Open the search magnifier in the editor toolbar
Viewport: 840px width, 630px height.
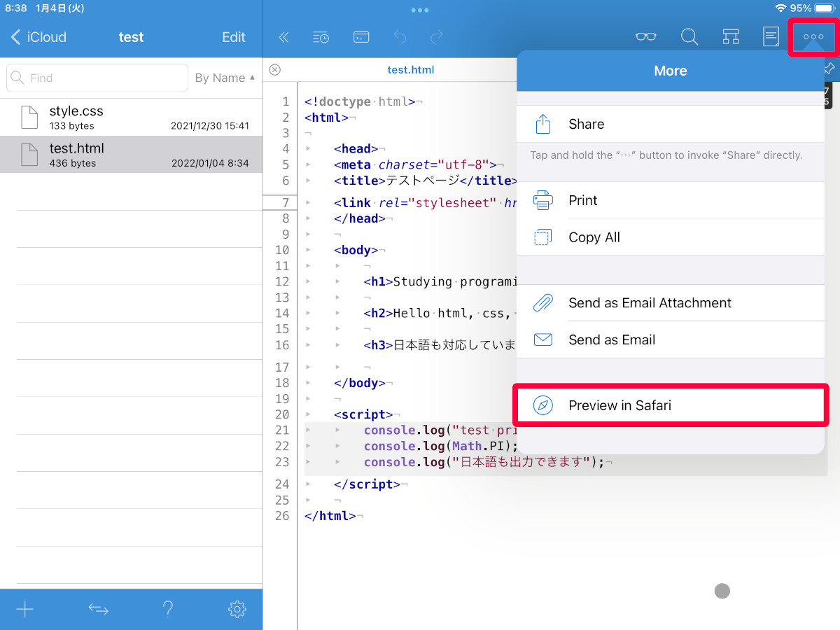tap(689, 37)
